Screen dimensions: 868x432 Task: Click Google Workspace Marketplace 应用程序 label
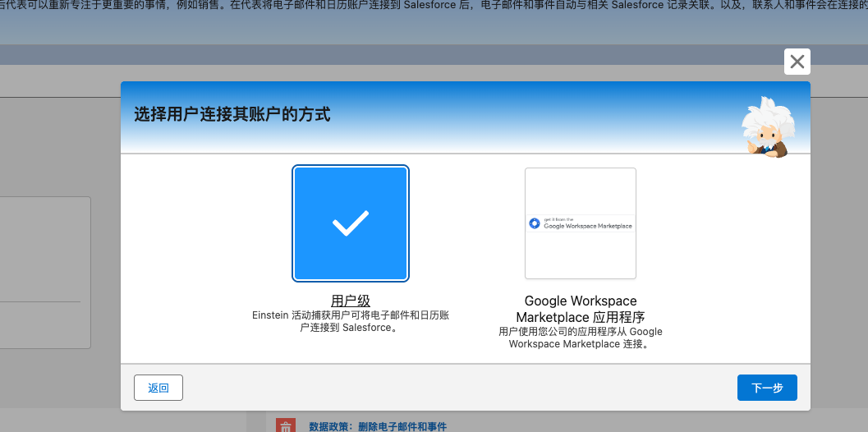point(581,309)
